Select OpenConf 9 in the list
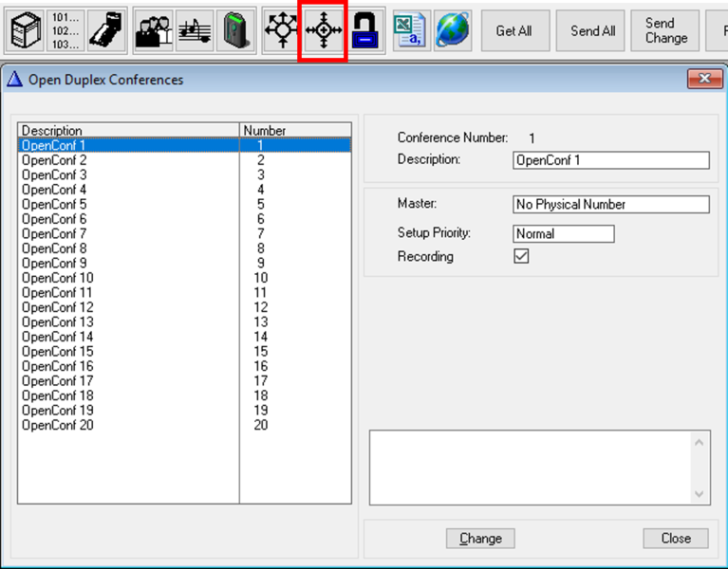This screenshot has width=728, height=569. tap(184, 264)
